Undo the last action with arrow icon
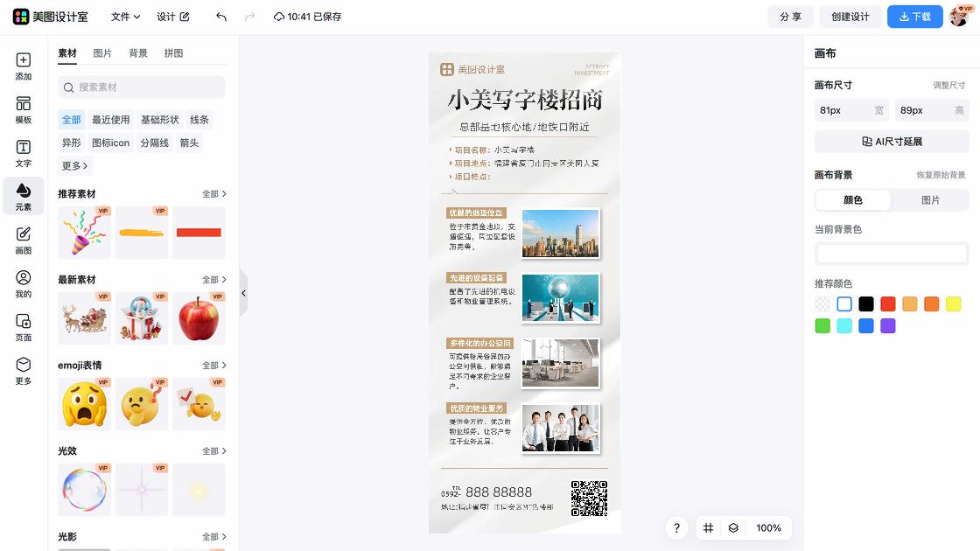Screen dimensions: 980x551 click(220, 16)
